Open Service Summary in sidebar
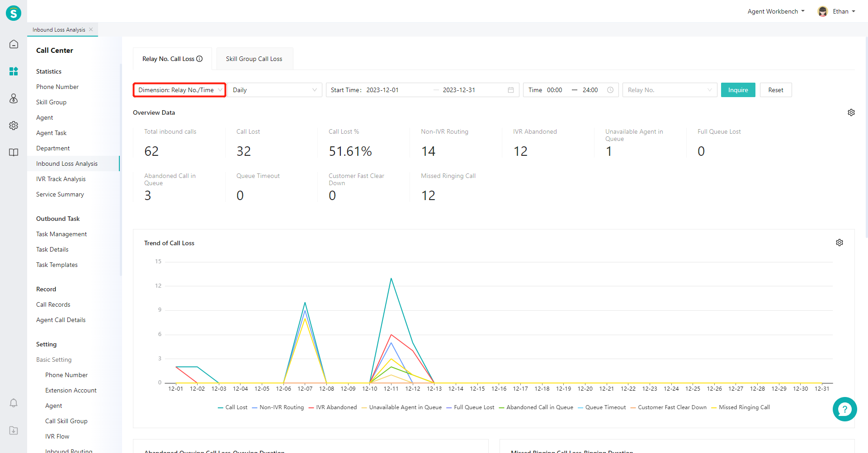868x453 pixels. pos(60,194)
